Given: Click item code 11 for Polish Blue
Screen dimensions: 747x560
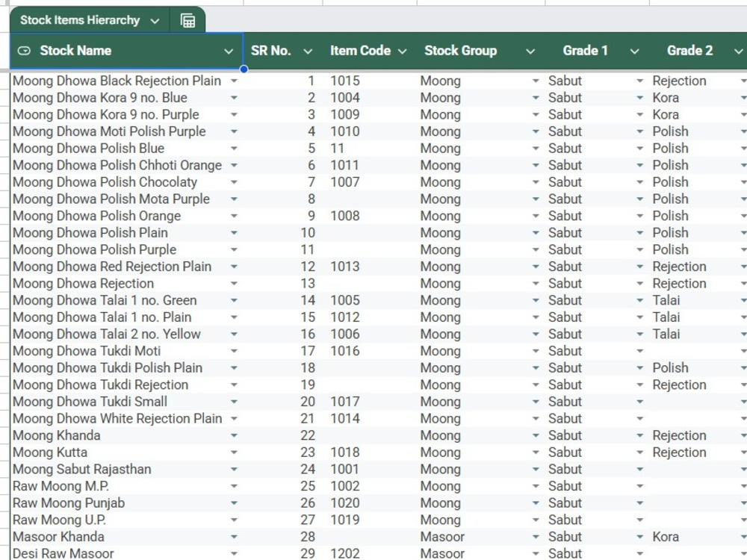Looking at the screenshot, I should click(x=338, y=149).
